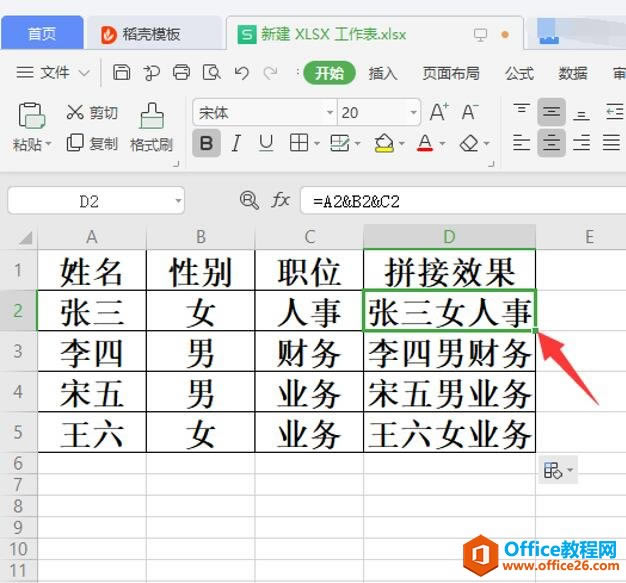The width and height of the screenshot is (626, 583).
Task: Open the 开始 ribbon tab
Action: click(x=329, y=73)
